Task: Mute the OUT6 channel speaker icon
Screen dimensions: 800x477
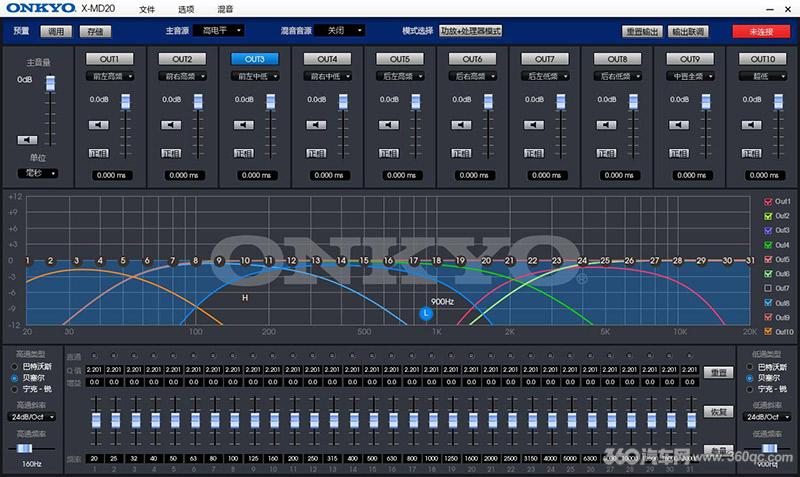Action: [x=461, y=125]
